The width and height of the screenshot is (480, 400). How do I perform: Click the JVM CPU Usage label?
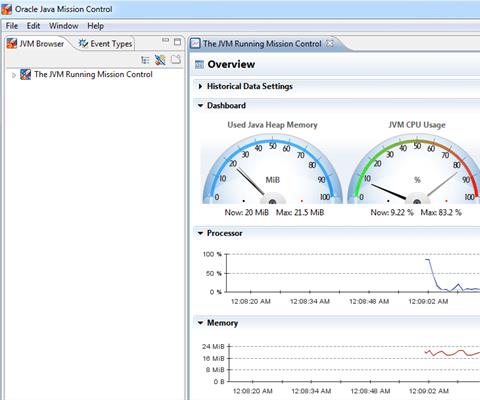(x=417, y=125)
